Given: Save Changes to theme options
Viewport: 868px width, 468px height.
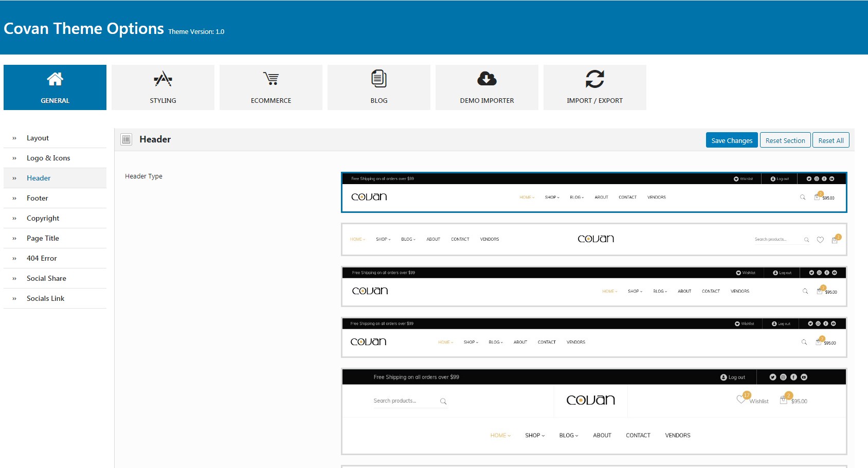Looking at the screenshot, I should pyautogui.click(x=732, y=140).
